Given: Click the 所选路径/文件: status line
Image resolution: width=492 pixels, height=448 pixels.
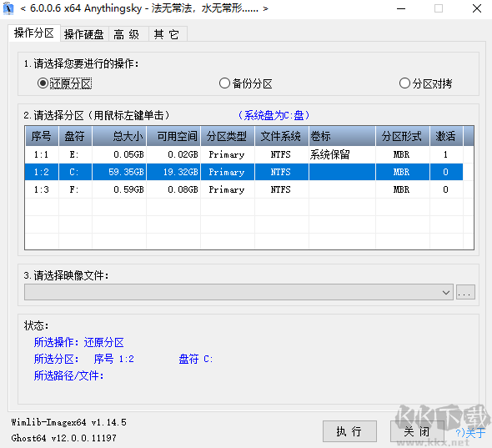Looking at the screenshot, I should pos(68,375).
